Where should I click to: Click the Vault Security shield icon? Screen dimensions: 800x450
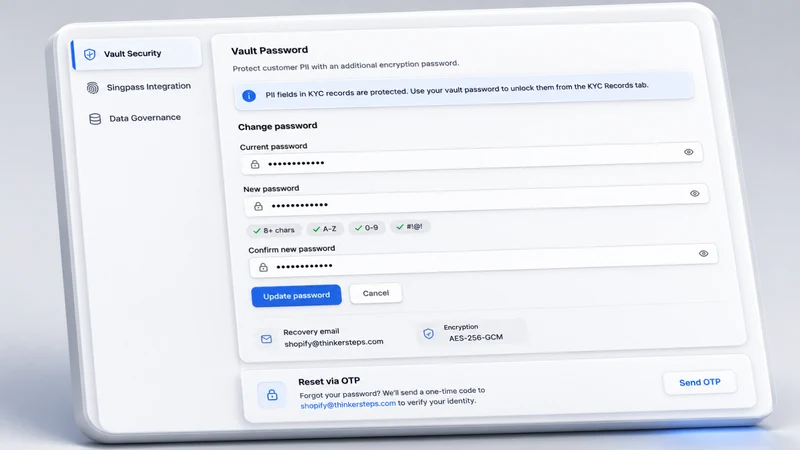(x=90, y=54)
